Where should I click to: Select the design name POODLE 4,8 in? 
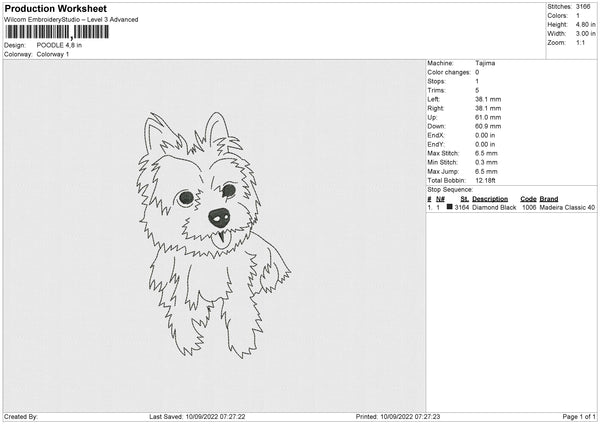click(59, 45)
